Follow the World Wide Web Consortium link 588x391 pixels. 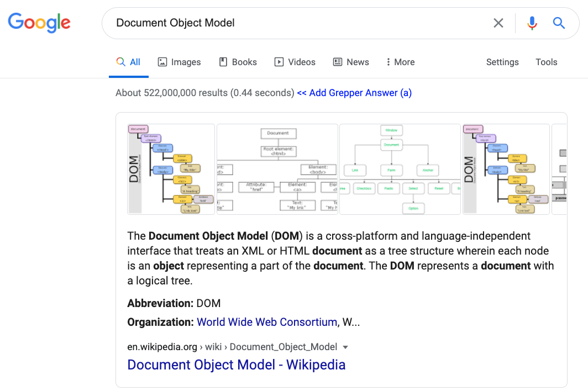267,322
